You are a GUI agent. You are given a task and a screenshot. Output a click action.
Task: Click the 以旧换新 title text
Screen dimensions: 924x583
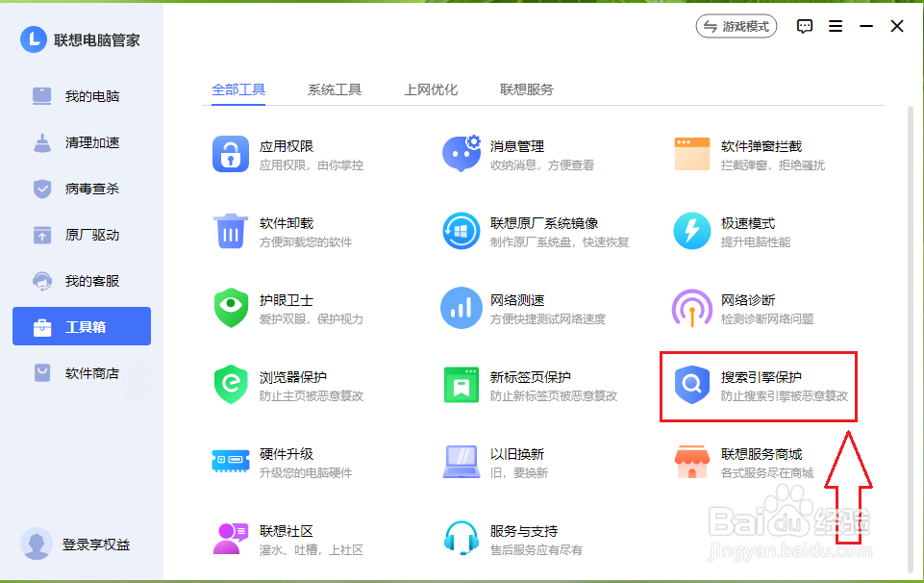pos(517,454)
